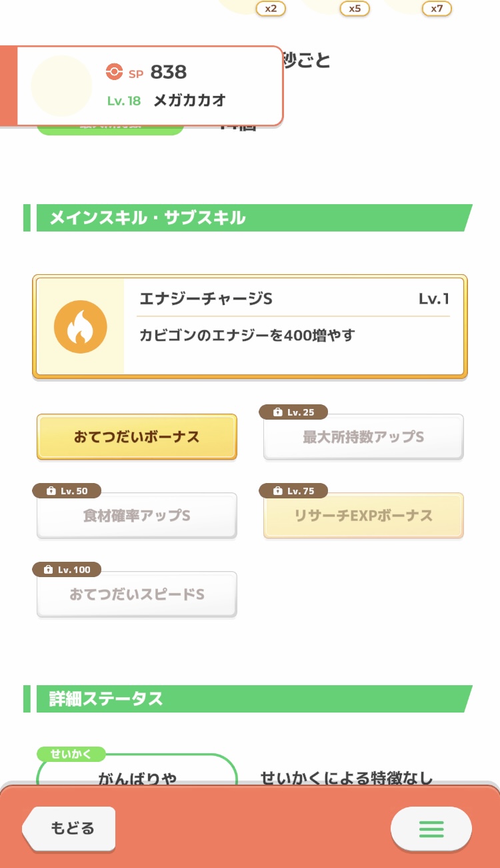Tap the x2 quantity badge

271,9
